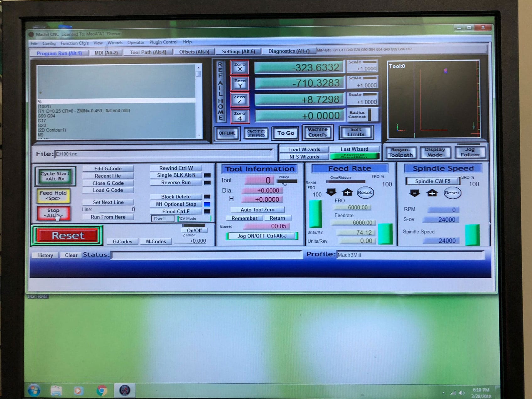Click the green Units/Min feed bar
Image resolution: width=532 pixels, height=399 pixels.
(385, 234)
